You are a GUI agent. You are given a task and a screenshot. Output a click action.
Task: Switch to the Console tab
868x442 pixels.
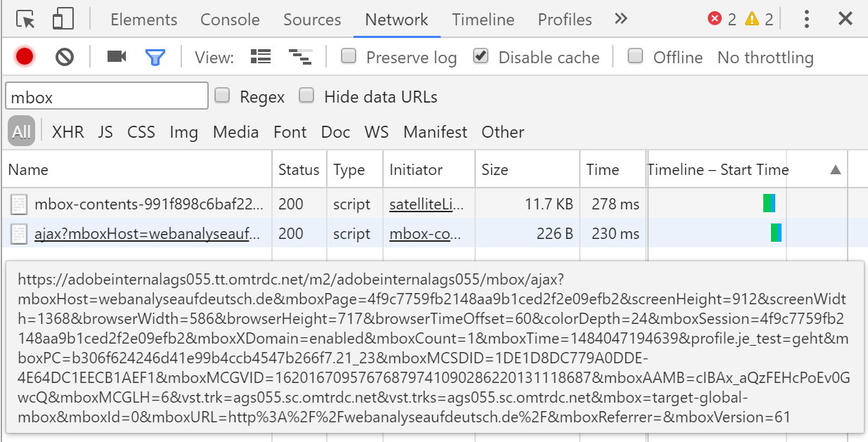click(230, 20)
